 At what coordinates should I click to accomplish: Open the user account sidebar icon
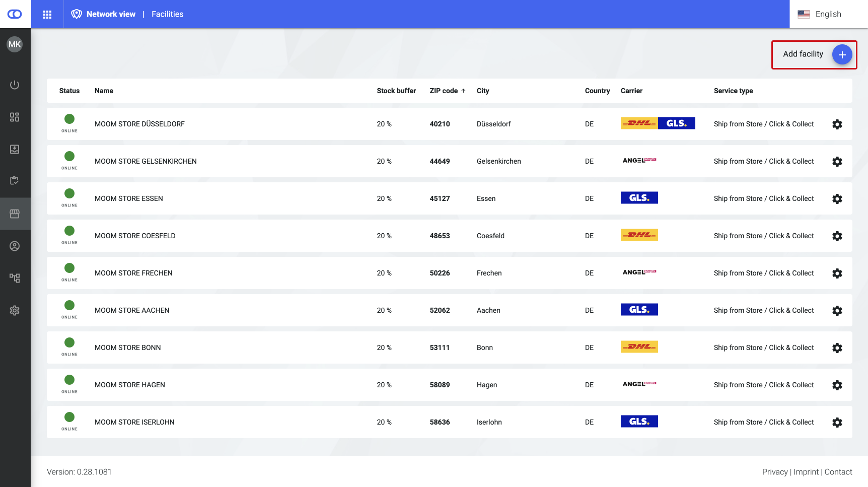pos(15,246)
